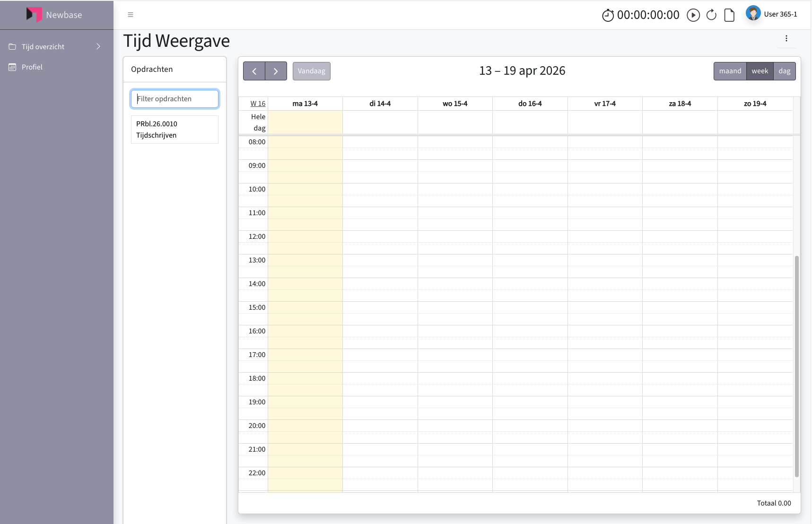Switch calendar to dag view
Screen dimensions: 812x524
coord(785,71)
